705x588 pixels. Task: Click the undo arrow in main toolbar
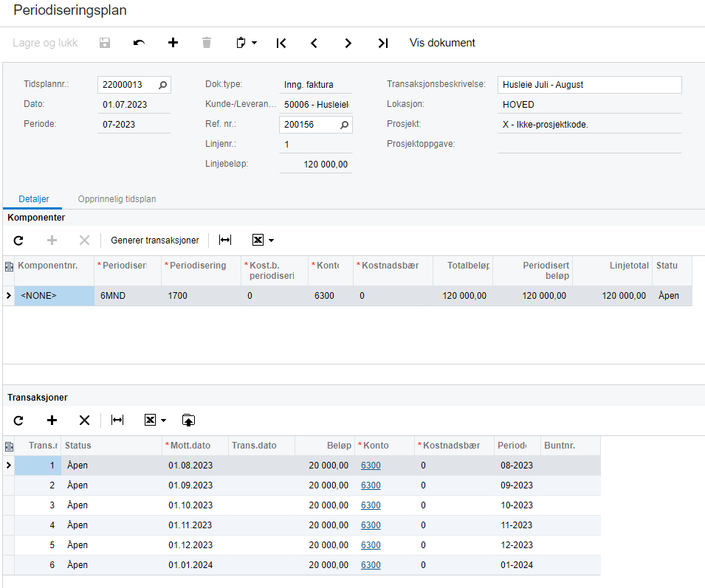pos(139,43)
